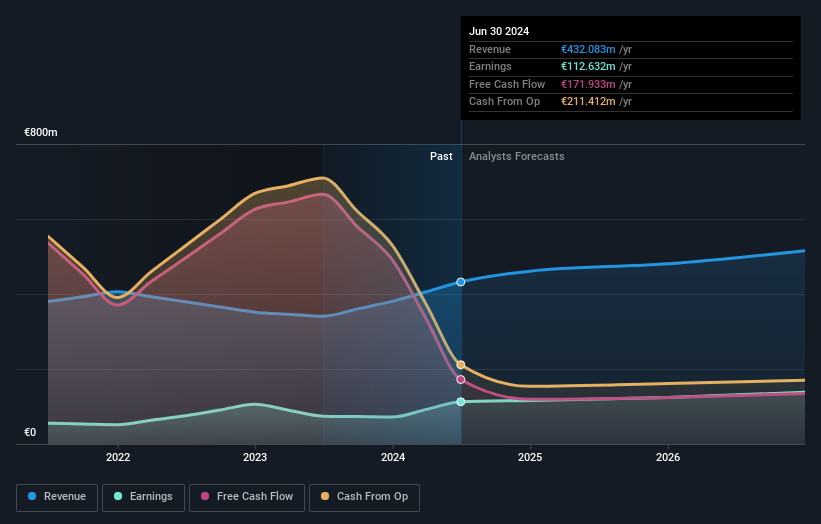This screenshot has width=821, height=524.
Task: Toggle the Earnings legend button
Action: (143, 497)
